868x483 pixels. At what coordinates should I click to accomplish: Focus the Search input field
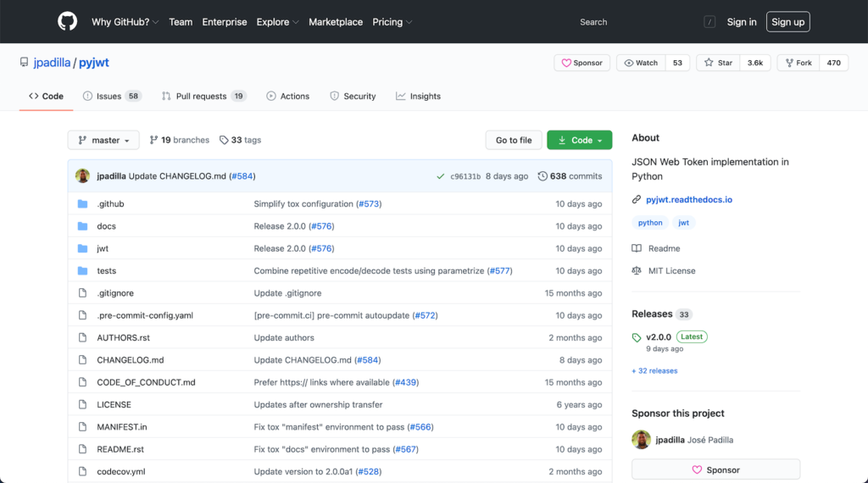coord(645,22)
